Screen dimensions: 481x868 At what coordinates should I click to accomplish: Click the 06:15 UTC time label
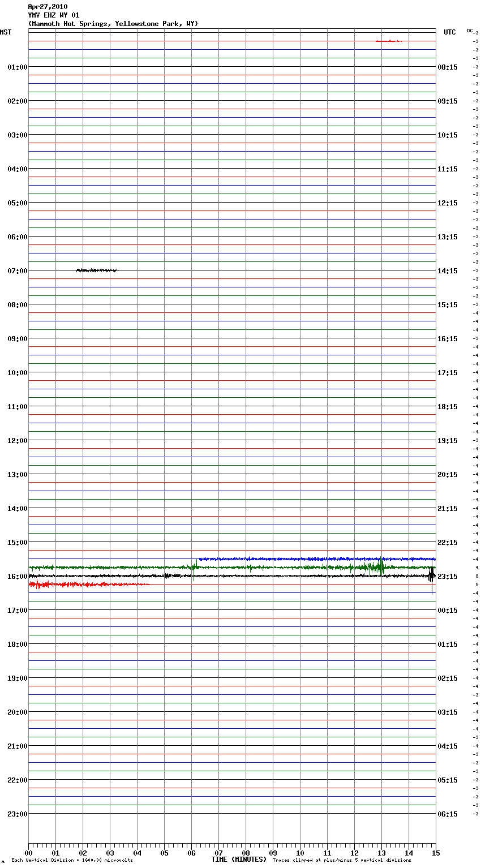click(x=448, y=814)
